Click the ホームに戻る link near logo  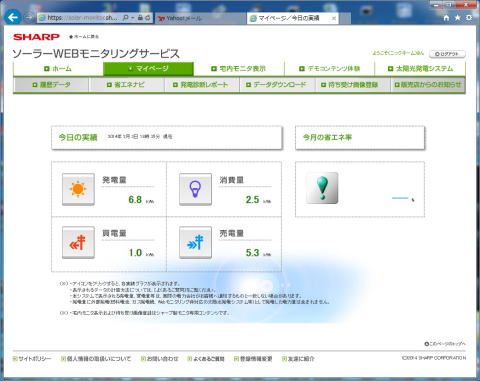pos(84,37)
